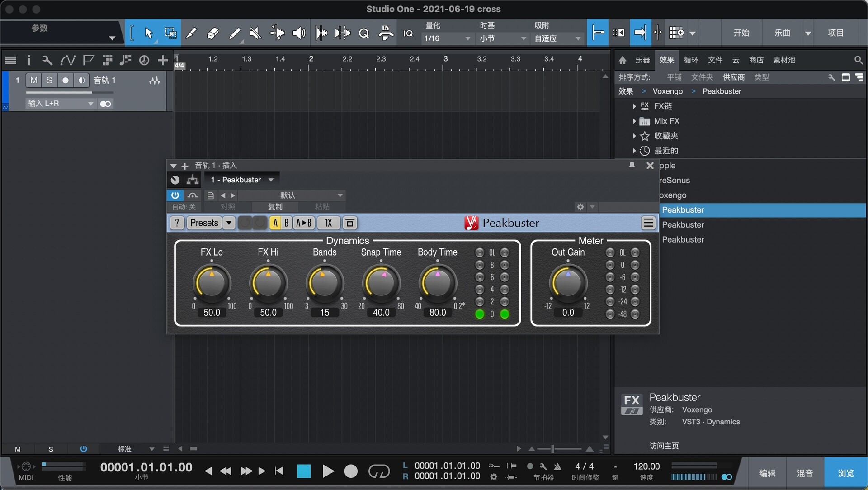Switch to 文件 browser tab

pyautogui.click(x=715, y=60)
